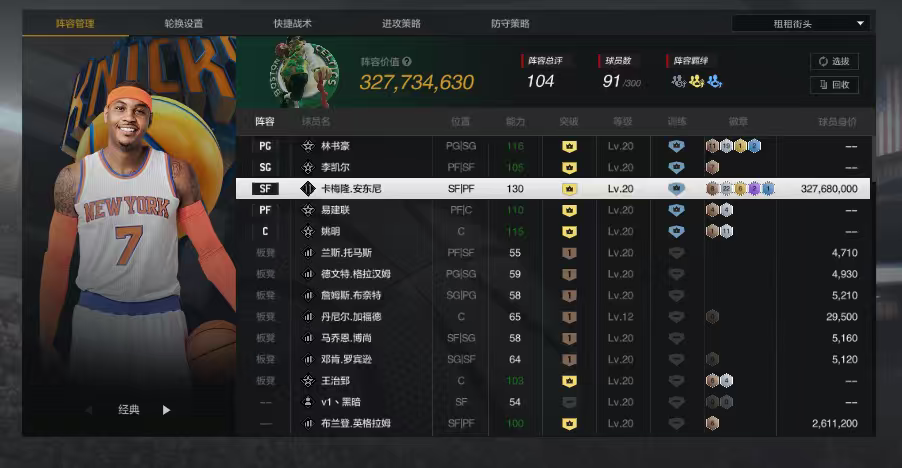Click the 回收 button

click(x=834, y=85)
